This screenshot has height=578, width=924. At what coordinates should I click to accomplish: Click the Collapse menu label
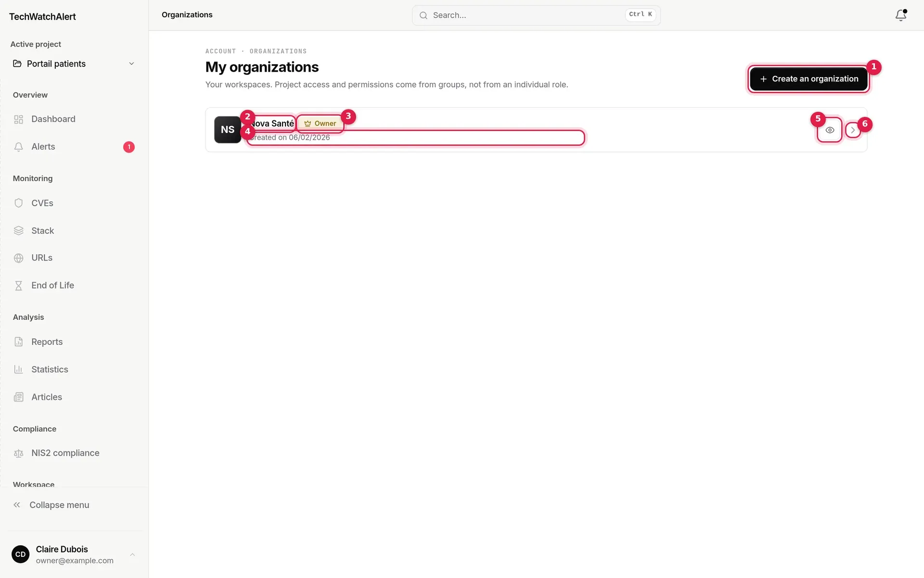point(59,505)
